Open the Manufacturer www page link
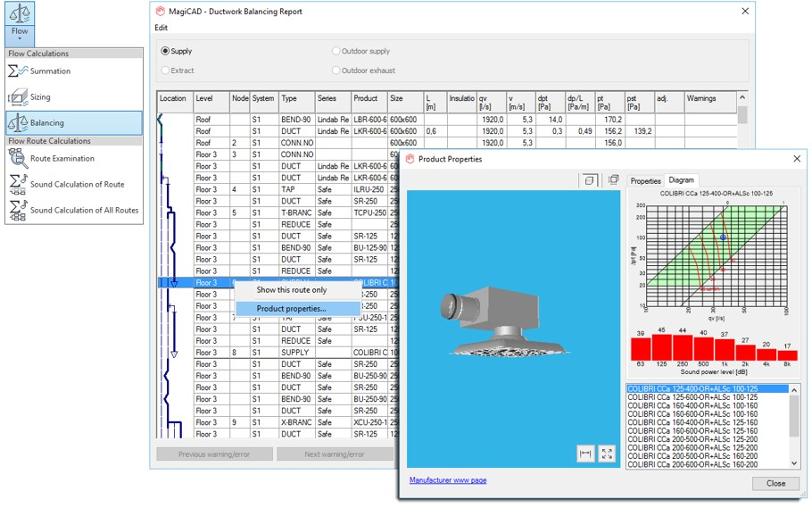 448,480
